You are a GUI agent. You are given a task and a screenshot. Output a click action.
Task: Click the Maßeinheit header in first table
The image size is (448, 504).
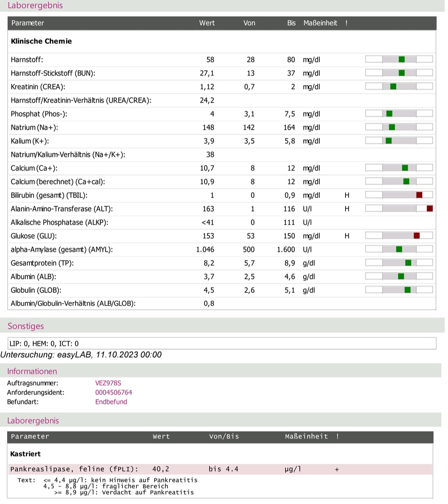click(320, 23)
